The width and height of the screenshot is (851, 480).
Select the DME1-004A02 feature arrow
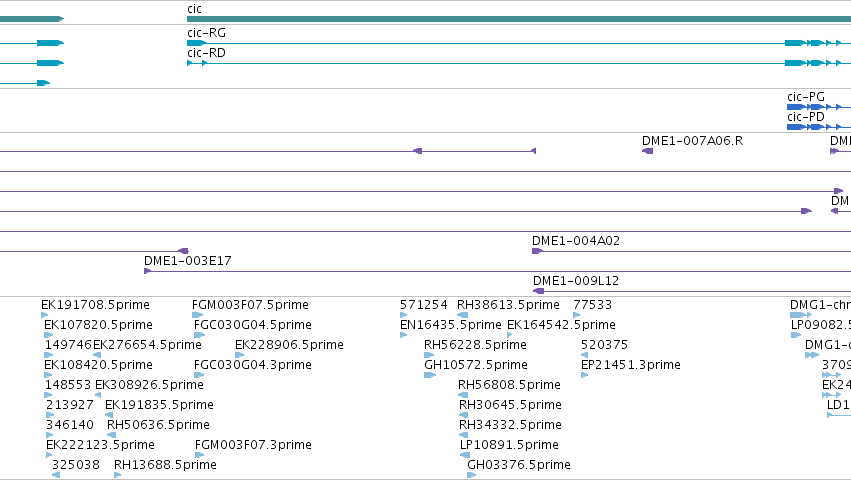[537, 251]
